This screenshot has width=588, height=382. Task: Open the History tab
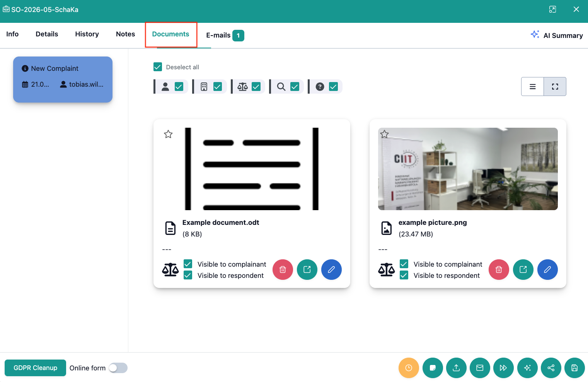[x=87, y=34]
